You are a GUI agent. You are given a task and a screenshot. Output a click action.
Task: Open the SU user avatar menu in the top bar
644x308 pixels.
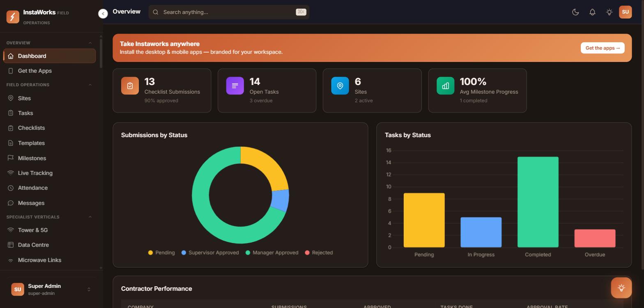pyautogui.click(x=626, y=12)
